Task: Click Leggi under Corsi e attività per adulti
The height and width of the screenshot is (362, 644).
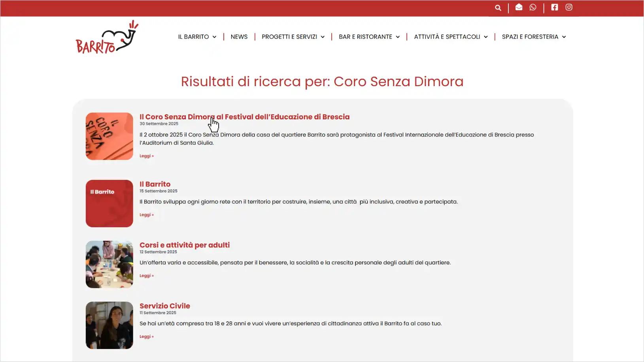Action: pos(146,275)
